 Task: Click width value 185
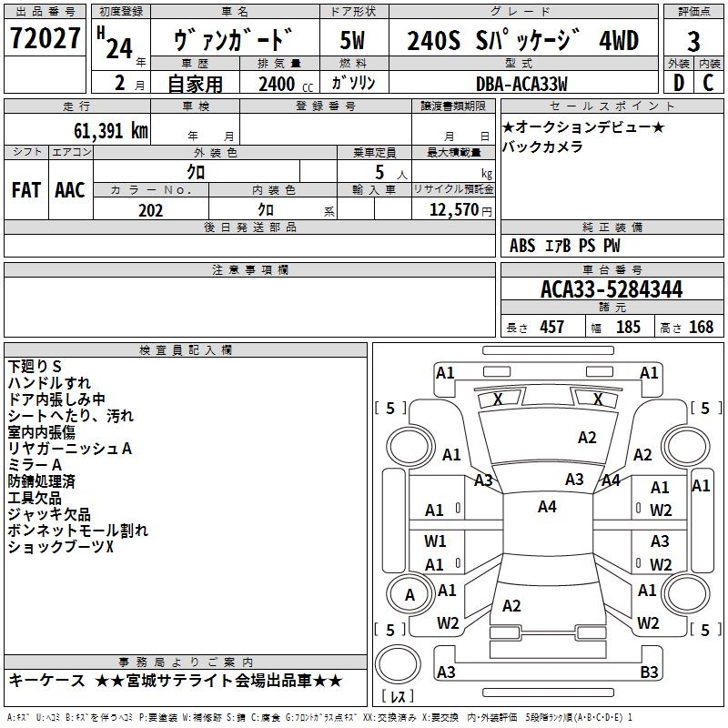point(628,328)
